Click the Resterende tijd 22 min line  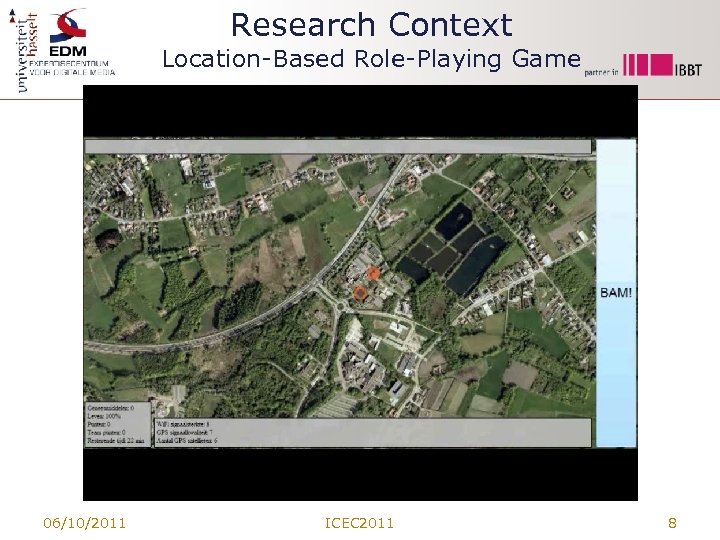116,441
